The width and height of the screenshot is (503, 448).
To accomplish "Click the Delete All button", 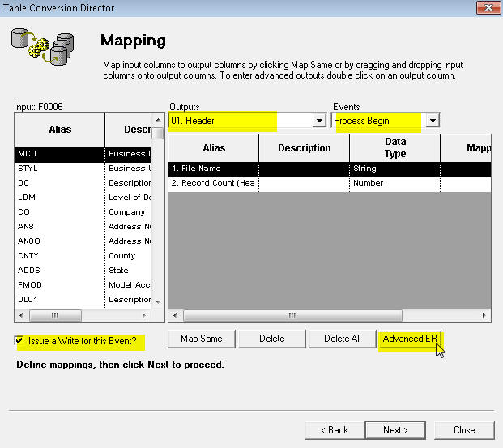I will [x=343, y=339].
